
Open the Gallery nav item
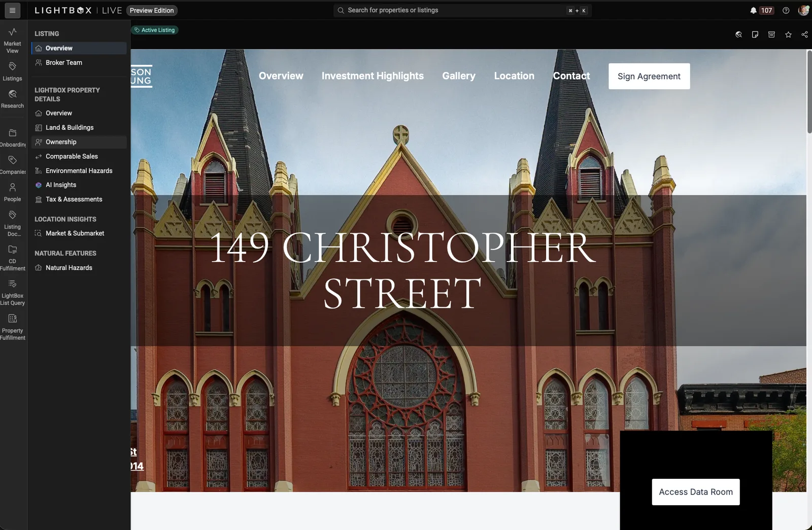(x=459, y=76)
